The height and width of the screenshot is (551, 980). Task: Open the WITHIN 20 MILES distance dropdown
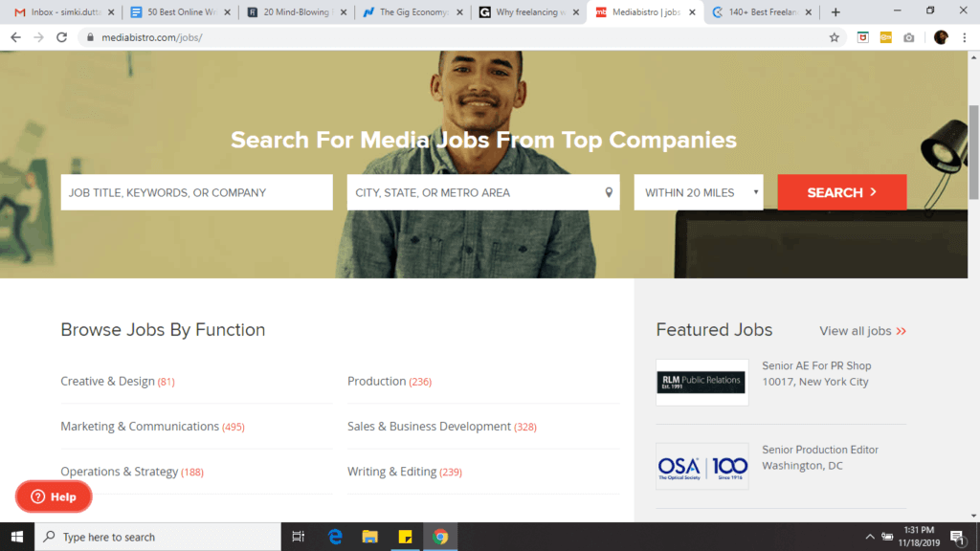pyautogui.click(x=698, y=191)
